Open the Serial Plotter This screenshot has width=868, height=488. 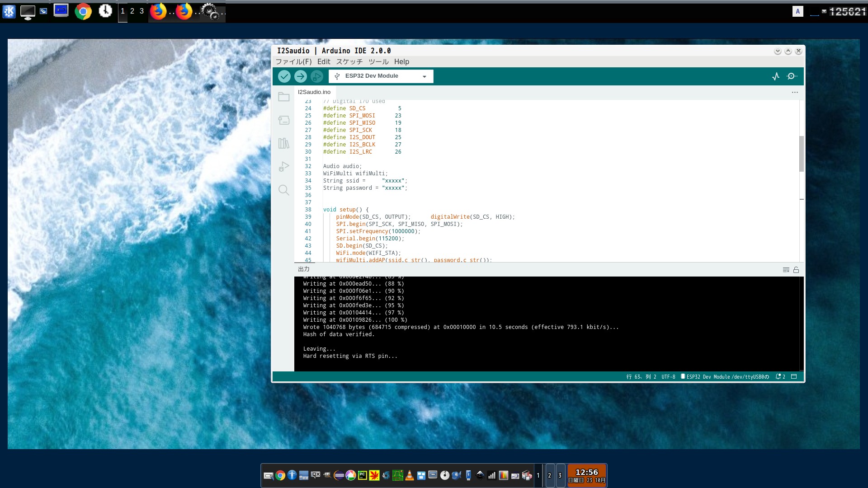[776, 76]
